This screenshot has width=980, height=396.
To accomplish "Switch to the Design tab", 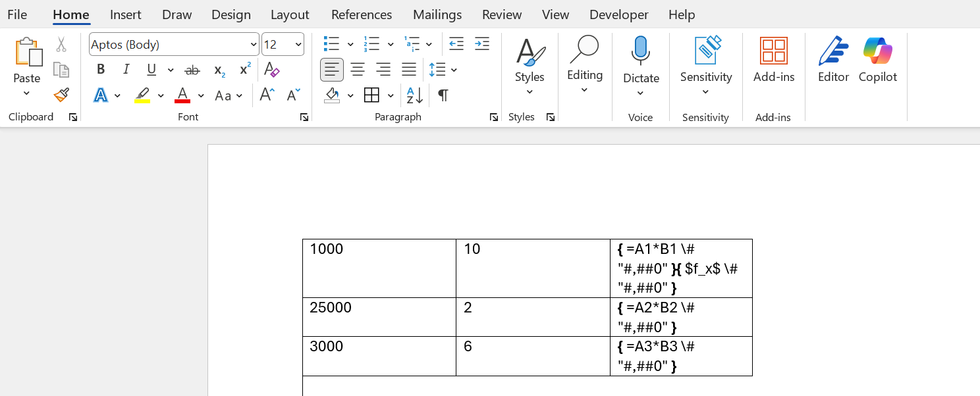I will 231,14.
